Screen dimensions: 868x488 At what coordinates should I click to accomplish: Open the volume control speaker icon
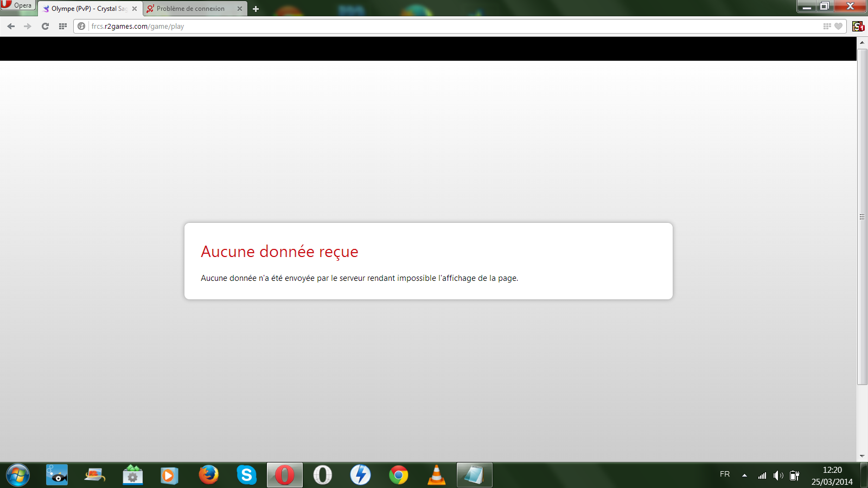(x=778, y=476)
